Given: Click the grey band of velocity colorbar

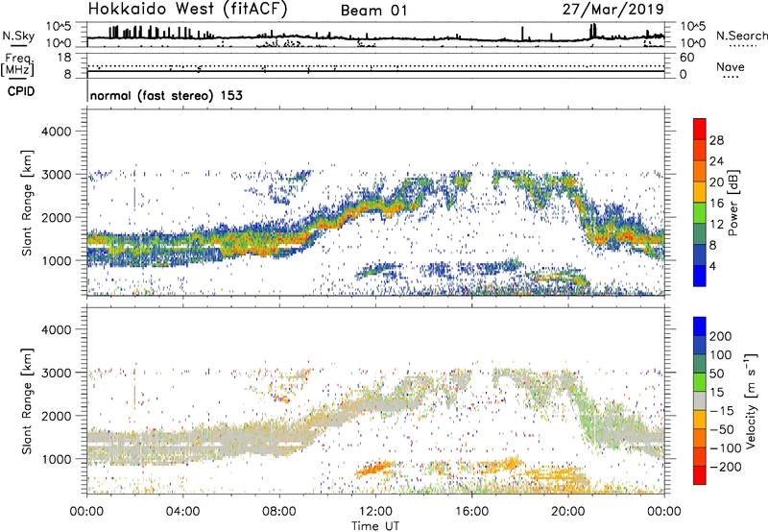Looking at the screenshot, I should [x=700, y=401].
